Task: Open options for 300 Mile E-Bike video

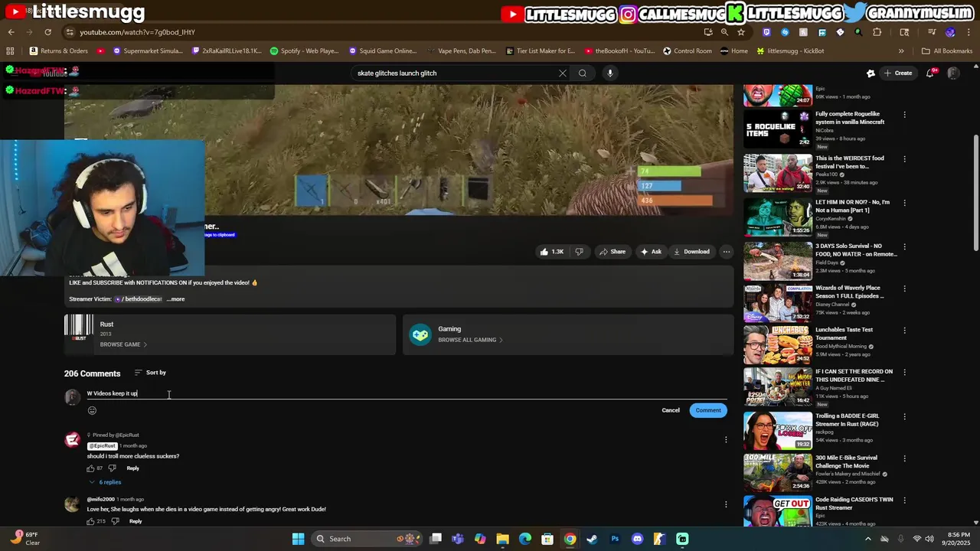Action: (x=904, y=458)
